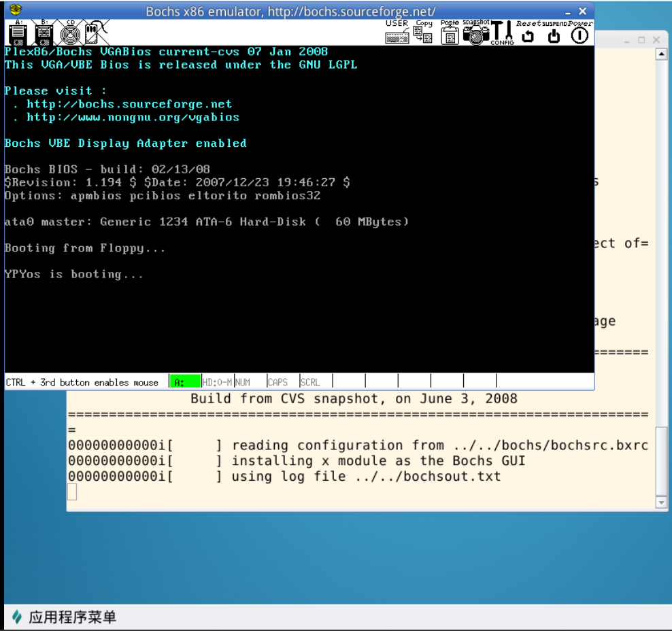Viewport: 672px width, 631px height.
Task: Click the down arrow on the log window scrollbar
Action: click(x=660, y=502)
